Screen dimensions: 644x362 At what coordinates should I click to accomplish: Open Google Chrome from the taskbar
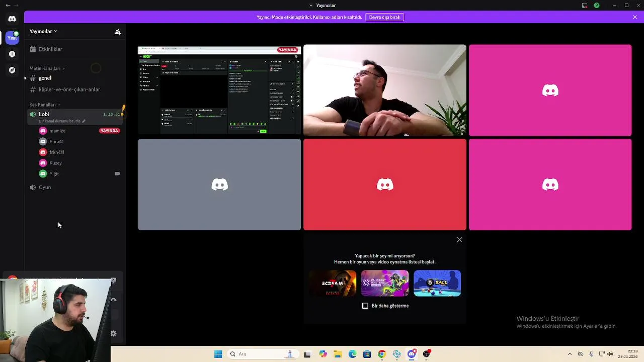[382, 354]
